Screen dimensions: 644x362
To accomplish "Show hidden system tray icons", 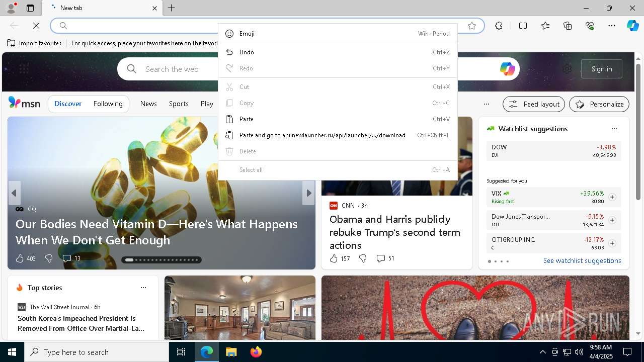I will point(542,352).
